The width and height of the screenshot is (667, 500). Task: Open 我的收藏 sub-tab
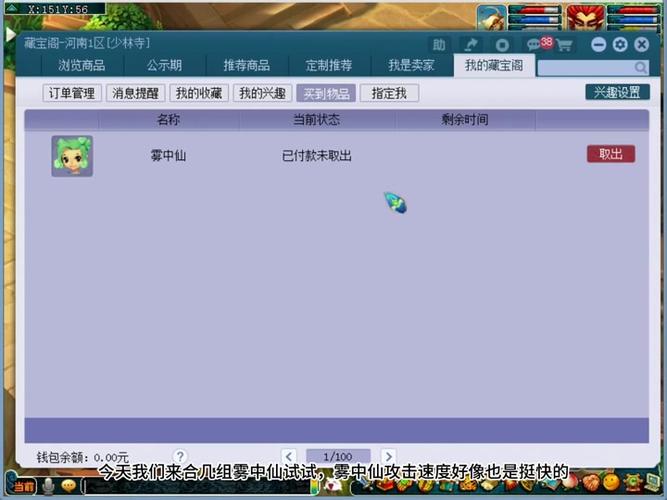pos(199,93)
